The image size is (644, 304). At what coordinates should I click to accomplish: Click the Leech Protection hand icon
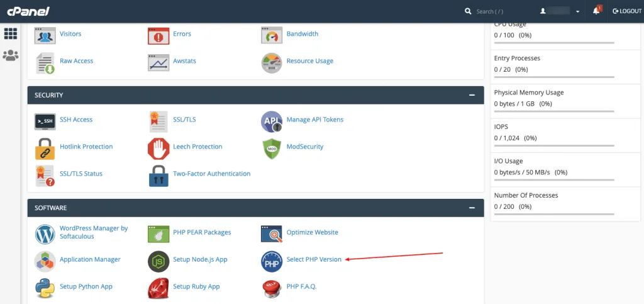point(158,149)
